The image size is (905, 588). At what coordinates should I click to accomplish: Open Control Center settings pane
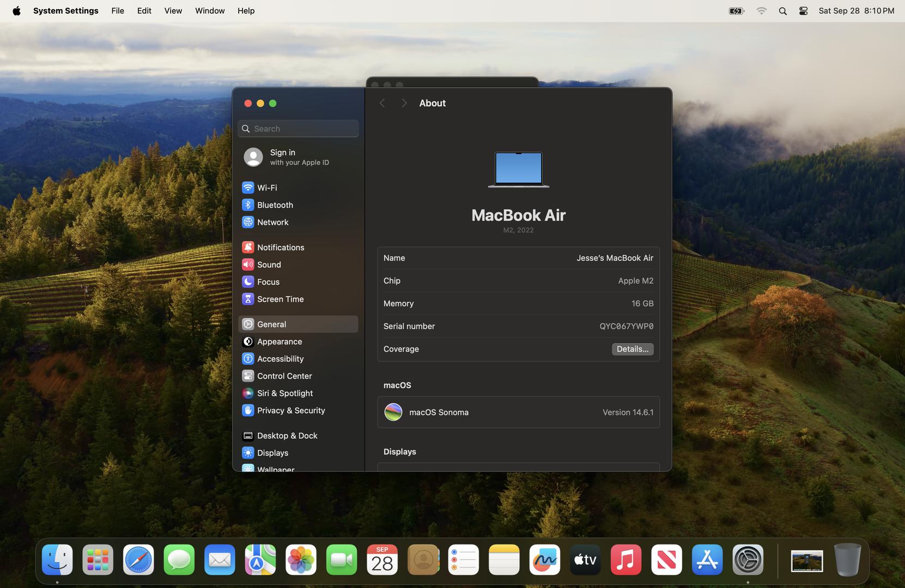coord(284,376)
